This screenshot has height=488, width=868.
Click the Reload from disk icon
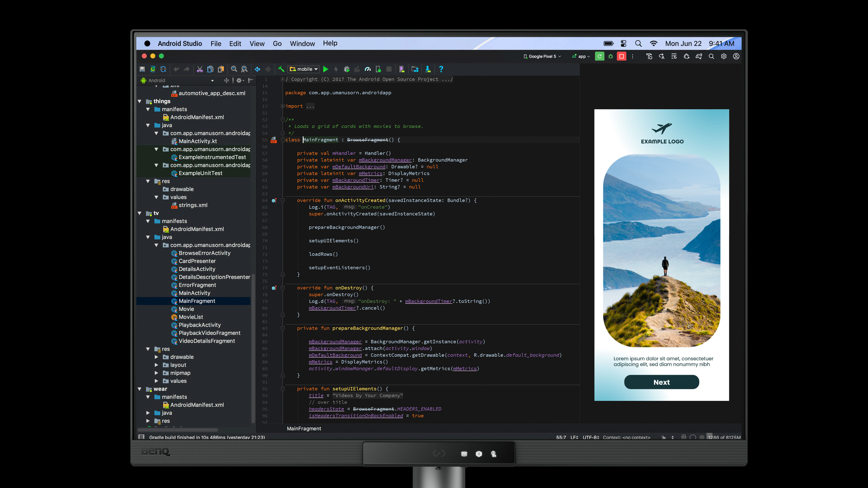(x=163, y=69)
